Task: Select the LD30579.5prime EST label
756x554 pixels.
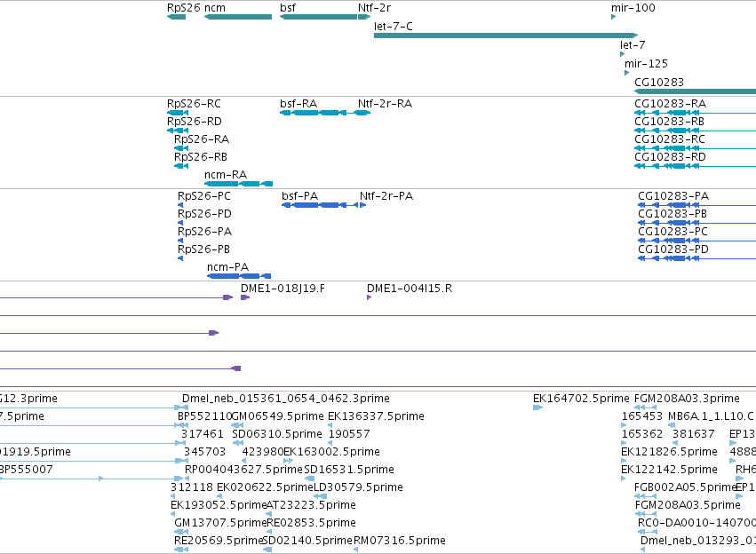Action: click(x=359, y=487)
